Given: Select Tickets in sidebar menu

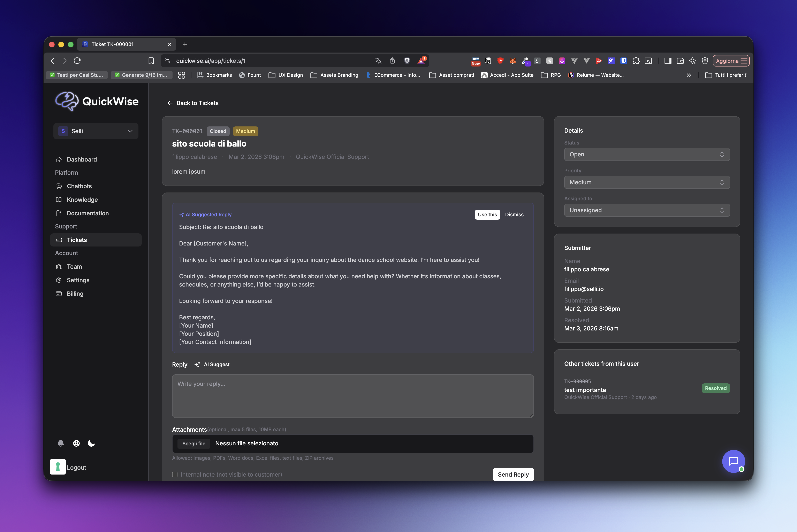Looking at the screenshot, I should [77, 240].
